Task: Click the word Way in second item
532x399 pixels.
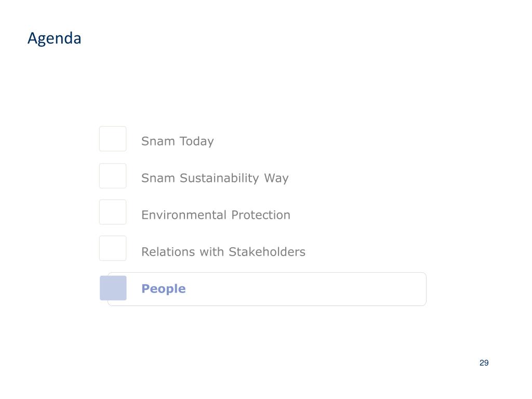Action: 276,178
